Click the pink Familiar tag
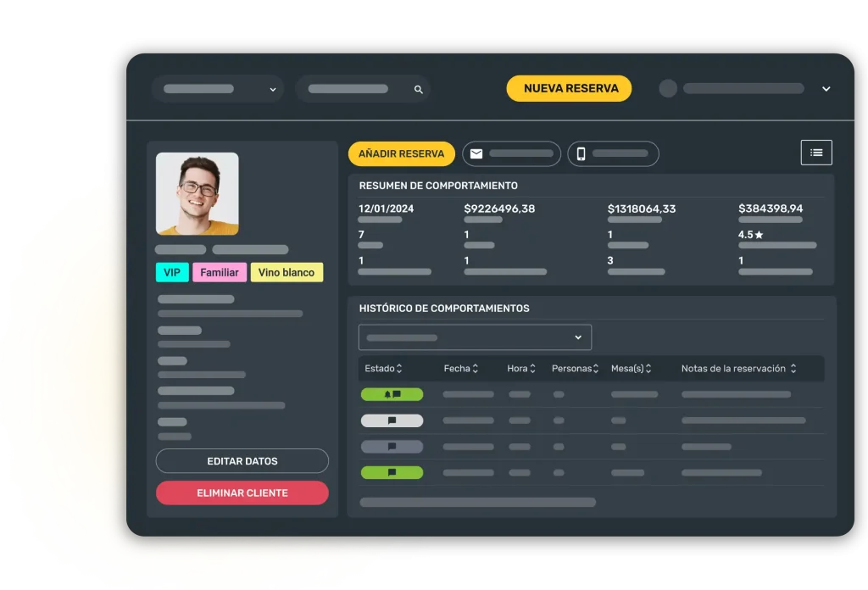The width and height of the screenshot is (868, 590). coord(220,272)
